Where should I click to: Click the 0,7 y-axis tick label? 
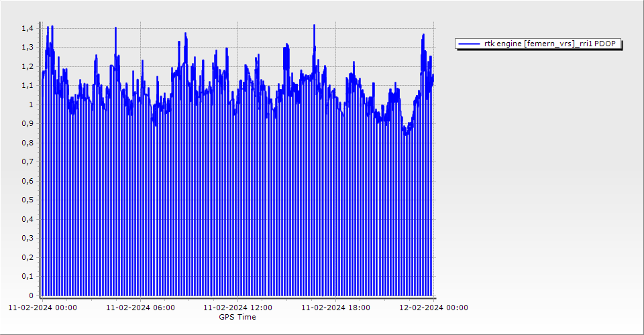(27, 161)
